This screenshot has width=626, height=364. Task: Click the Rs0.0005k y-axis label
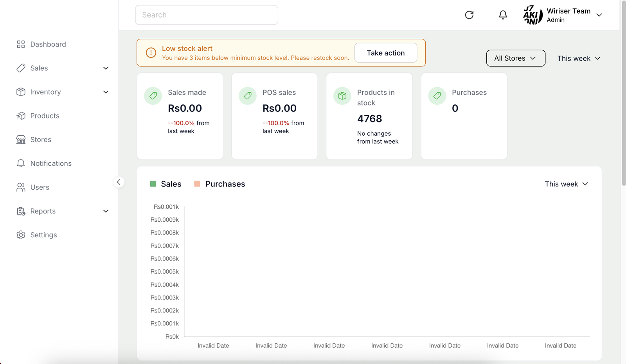pyautogui.click(x=164, y=272)
